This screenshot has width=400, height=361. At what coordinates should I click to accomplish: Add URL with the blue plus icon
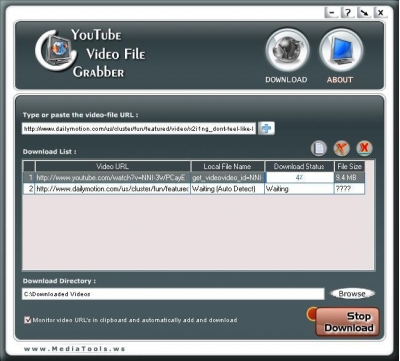[266, 128]
